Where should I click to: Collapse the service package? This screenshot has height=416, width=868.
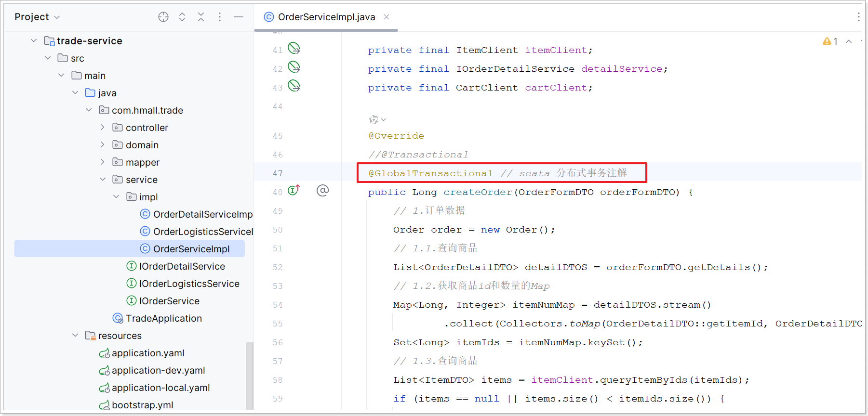click(x=102, y=180)
